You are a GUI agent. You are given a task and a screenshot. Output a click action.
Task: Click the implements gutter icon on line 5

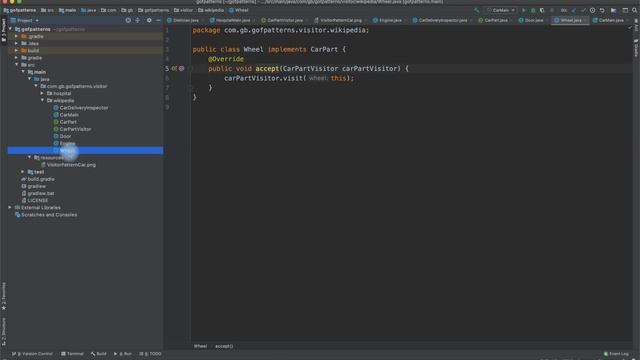tap(174, 69)
